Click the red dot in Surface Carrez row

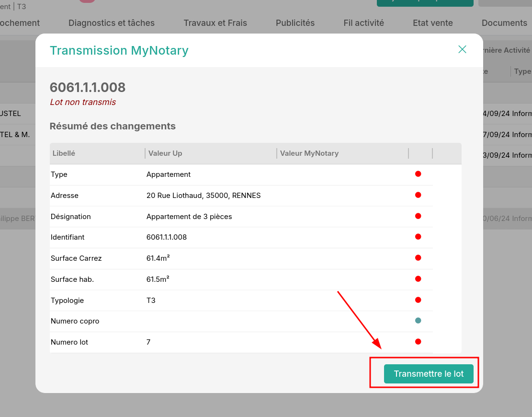click(418, 258)
